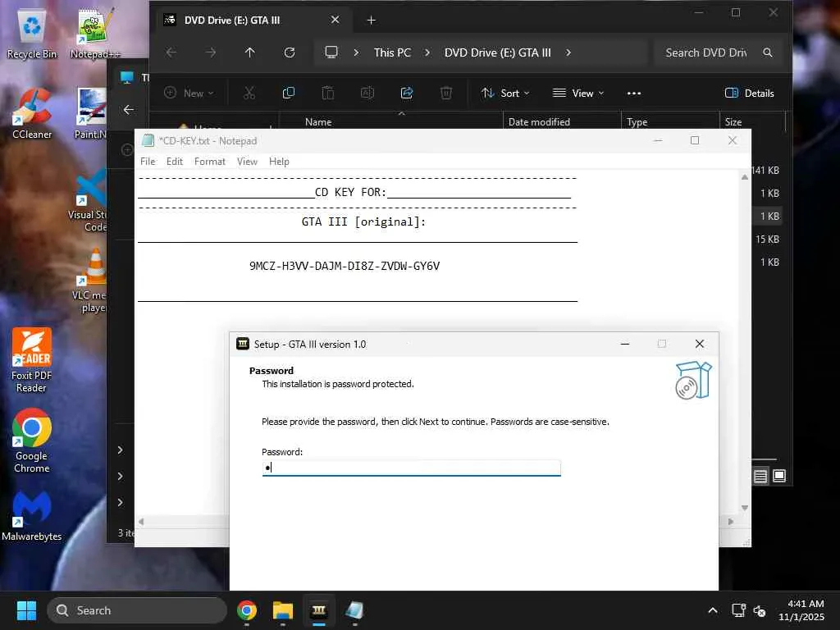Add a new tab in File Explorer

click(x=372, y=21)
